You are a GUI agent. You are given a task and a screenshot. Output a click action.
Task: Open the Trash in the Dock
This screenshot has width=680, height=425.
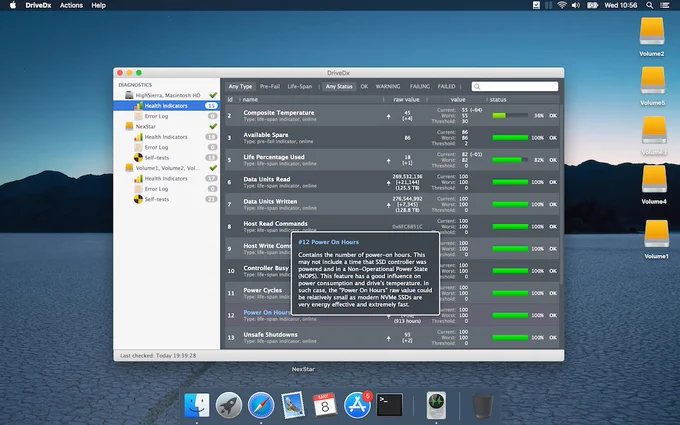tap(482, 405)
